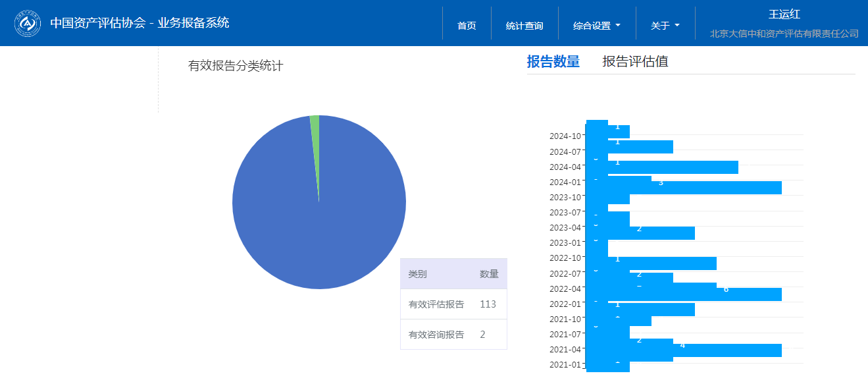The width and height of the screenshot is (868, 386).
Task: Click the 2022-04 axis label
Action: click(565, 289)
